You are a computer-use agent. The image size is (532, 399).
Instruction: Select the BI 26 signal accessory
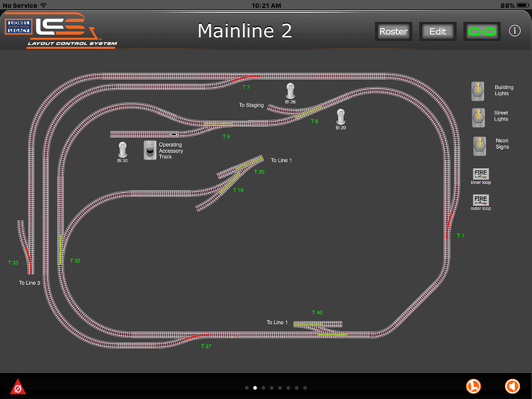pos(290,90)
